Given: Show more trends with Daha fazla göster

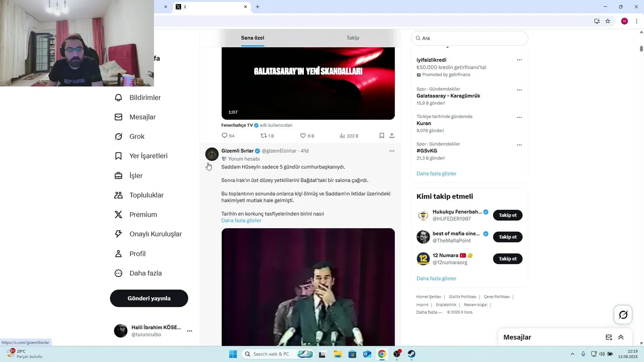Looking at the screenshot, I should tap(437, 173).
